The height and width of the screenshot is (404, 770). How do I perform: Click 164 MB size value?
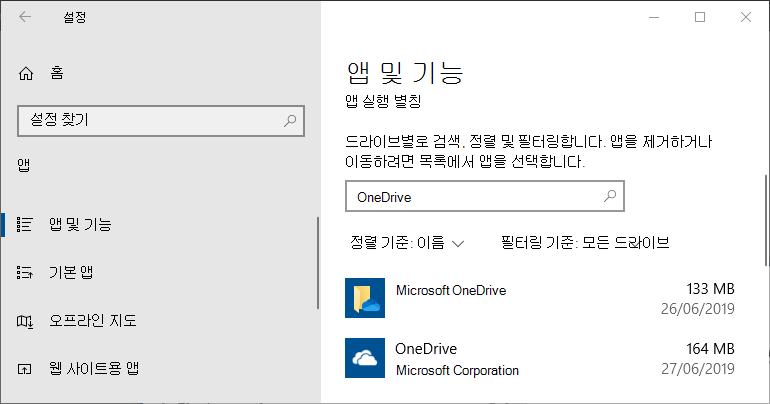tap(710, 349)
